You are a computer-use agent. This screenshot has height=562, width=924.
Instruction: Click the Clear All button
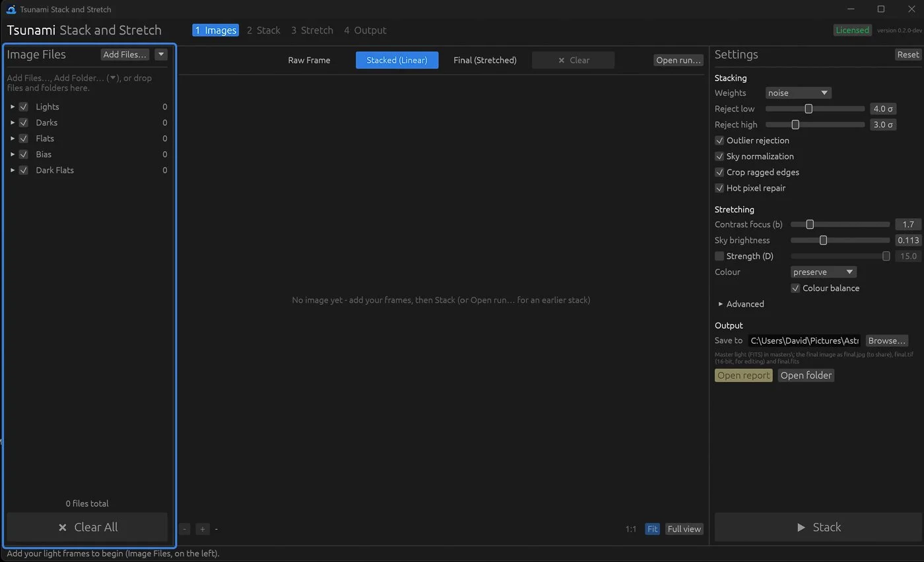[x=87, y=527]
